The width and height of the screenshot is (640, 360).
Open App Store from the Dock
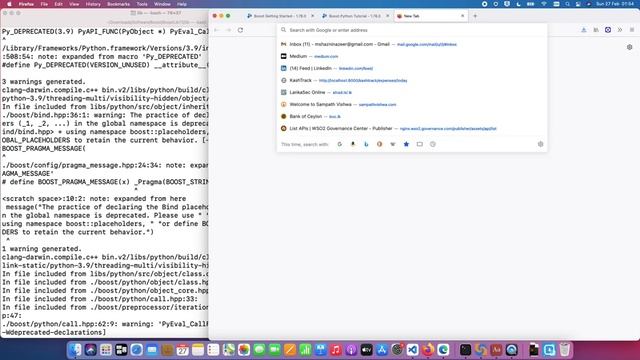(382, 350)
